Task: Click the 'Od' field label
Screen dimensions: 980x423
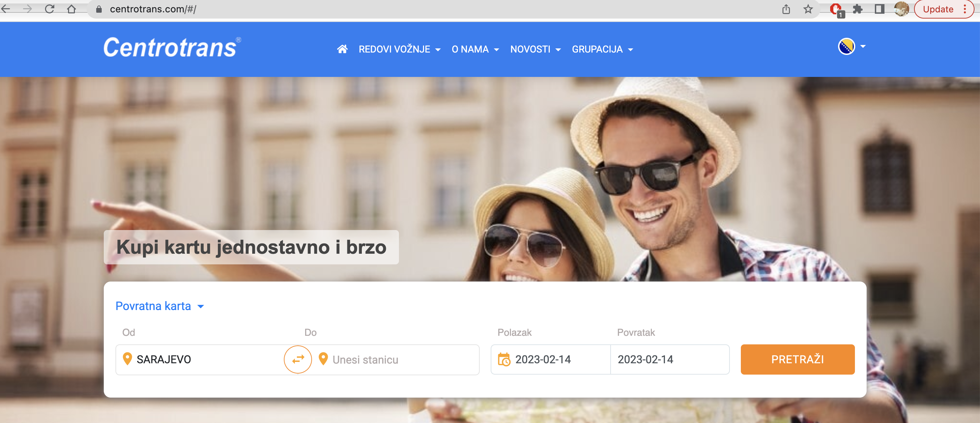Action: click(x=129, y=333)
